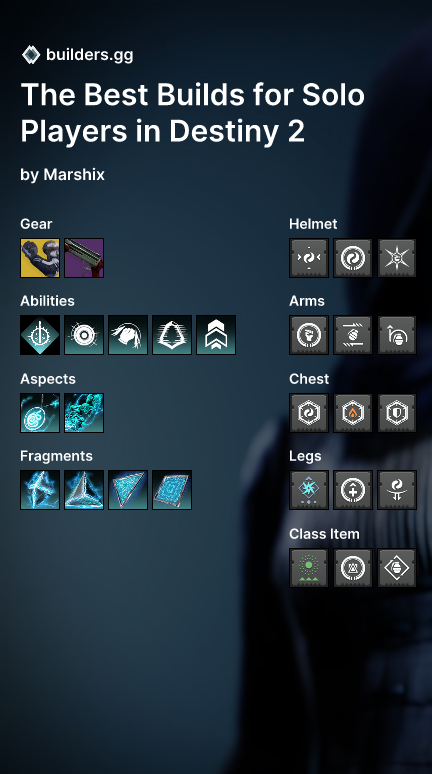Image resolution: width=432 pixels, height=774 pixels.
Task: Click the author name Marshix
Action: pos(74,175)
